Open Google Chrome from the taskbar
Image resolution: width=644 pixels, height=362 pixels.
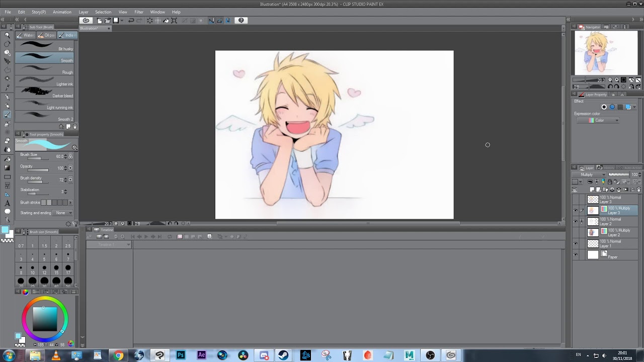pyautogui.click(x=118, y=355)
